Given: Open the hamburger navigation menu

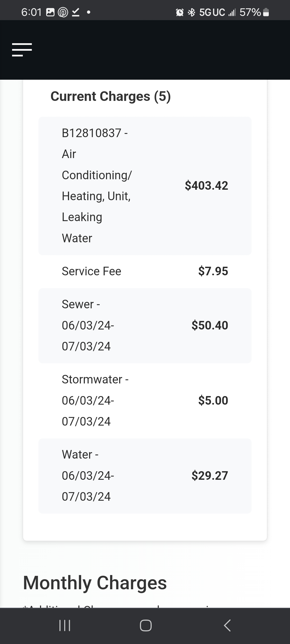Looking at the screenshot, I should tap(22, 50).
